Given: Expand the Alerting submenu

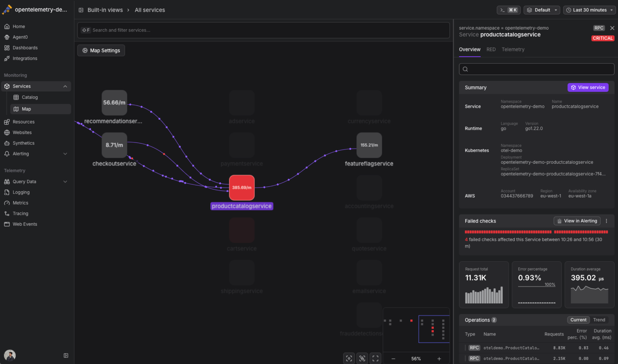Looking at the screenshot, I should [65, 154].
